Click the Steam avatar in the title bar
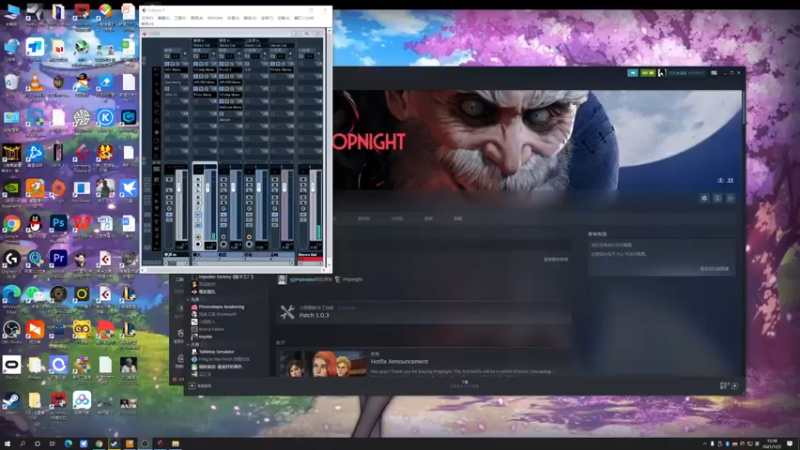800x450 pixels. pyautogui.click(x=661, y=73)
